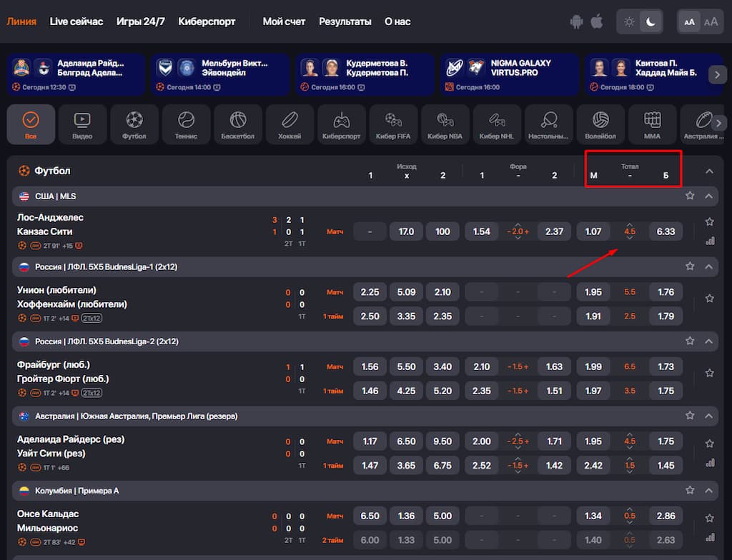Viewport: 732px width, 560px height.
Task: Select the Видео filter icon
Action: coord(82,124)
